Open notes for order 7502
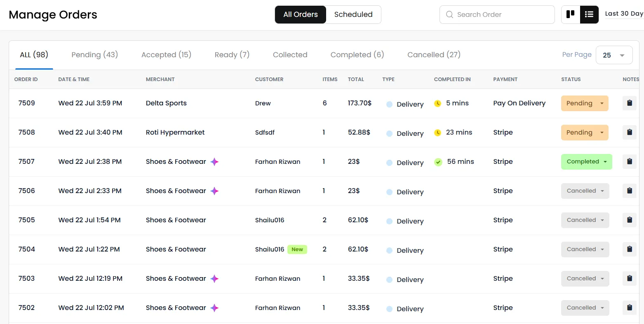Screen dimensions: 644x324 pos(629,308)
